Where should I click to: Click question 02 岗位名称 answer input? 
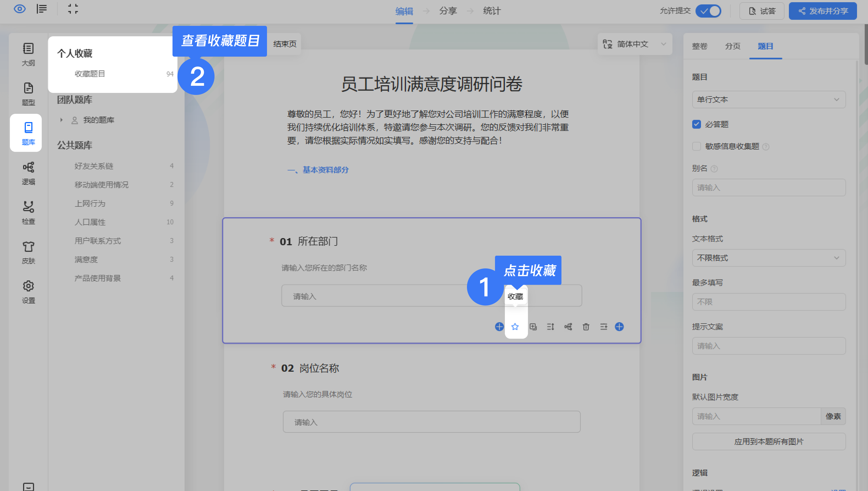(x=431, y=422)
